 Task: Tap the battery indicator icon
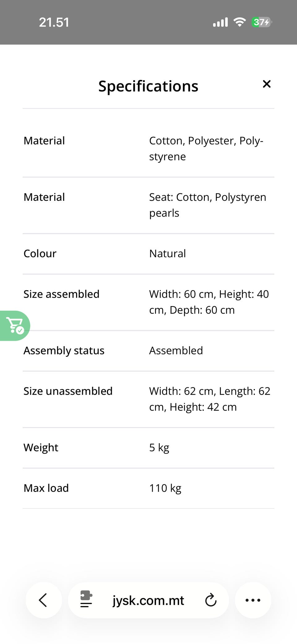(x=261, y=22)
